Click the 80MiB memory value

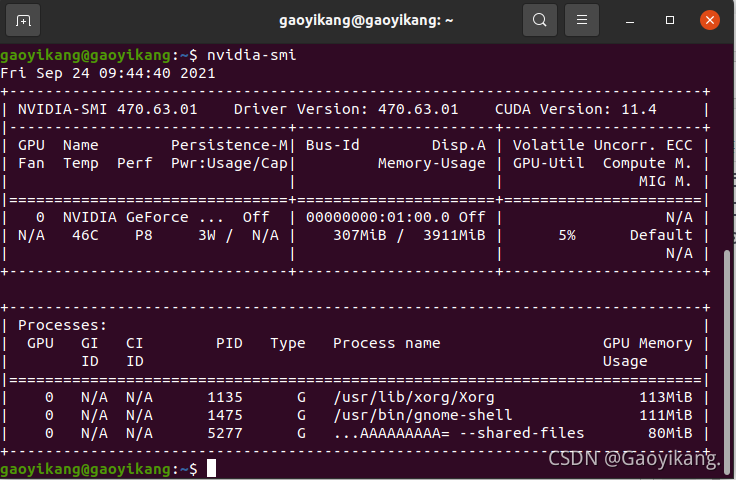click(670, 434)
